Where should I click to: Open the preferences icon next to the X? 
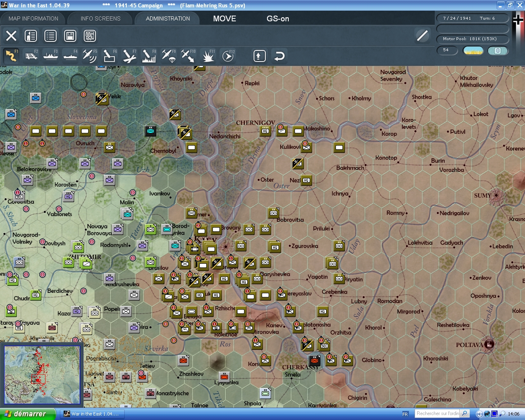(31, 36)
